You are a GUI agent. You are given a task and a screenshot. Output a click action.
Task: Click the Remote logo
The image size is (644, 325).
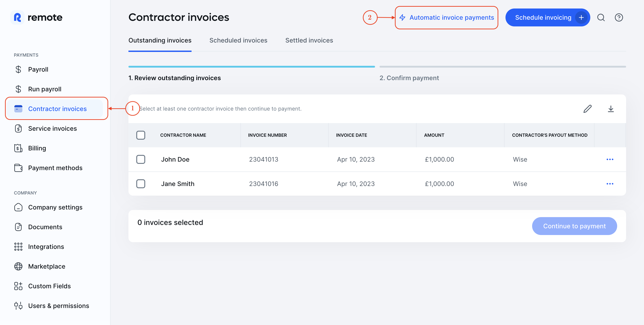pyautogui.click(x=36, y=17)
